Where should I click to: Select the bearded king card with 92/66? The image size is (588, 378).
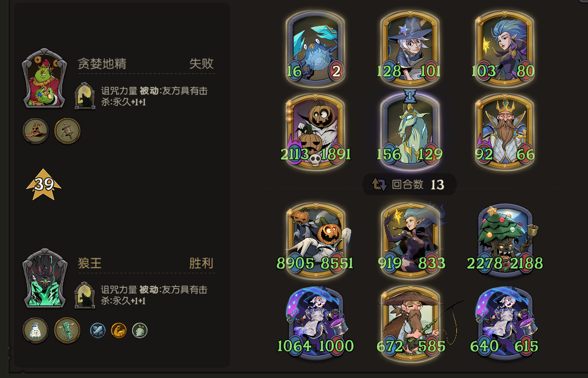coord(505,131)
